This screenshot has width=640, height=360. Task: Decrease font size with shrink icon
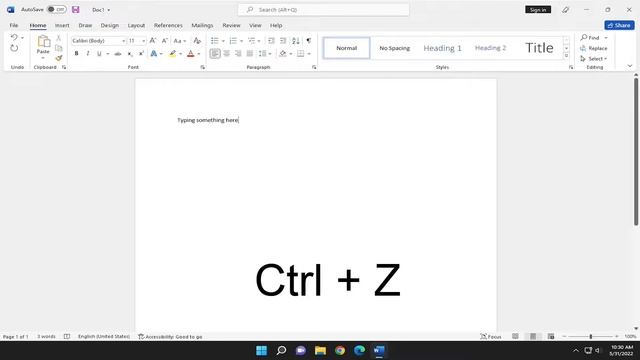tap(164, 41)
